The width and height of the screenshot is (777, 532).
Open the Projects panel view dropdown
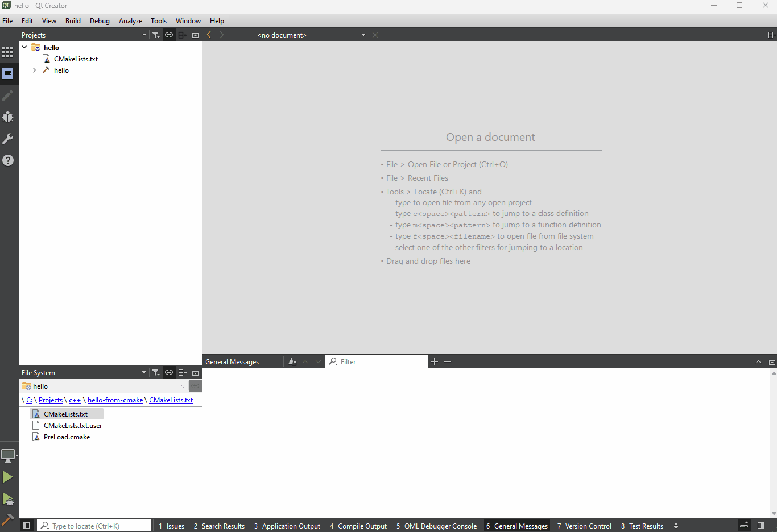(x=144, y=35)
